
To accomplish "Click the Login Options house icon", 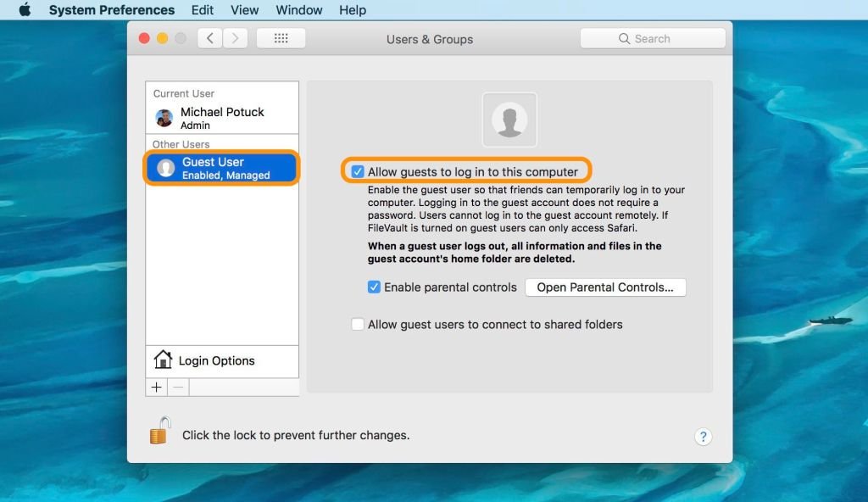I will click(x=163, y=360).
